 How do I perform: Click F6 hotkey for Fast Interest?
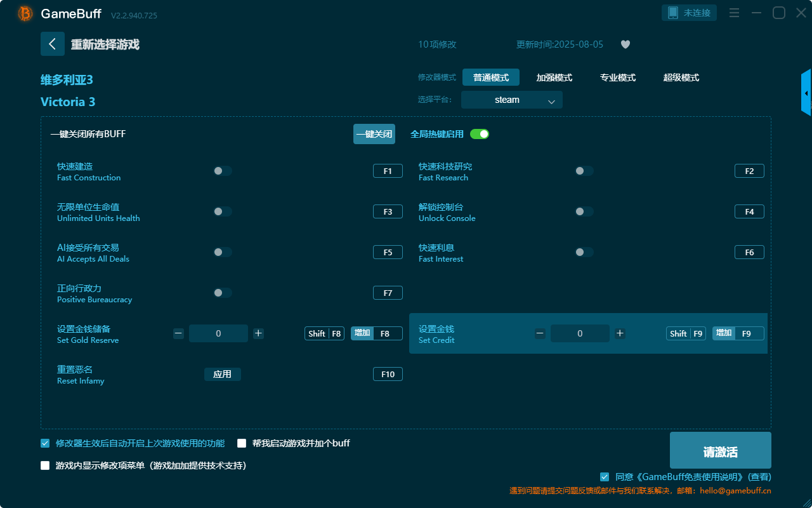(749, 252)
